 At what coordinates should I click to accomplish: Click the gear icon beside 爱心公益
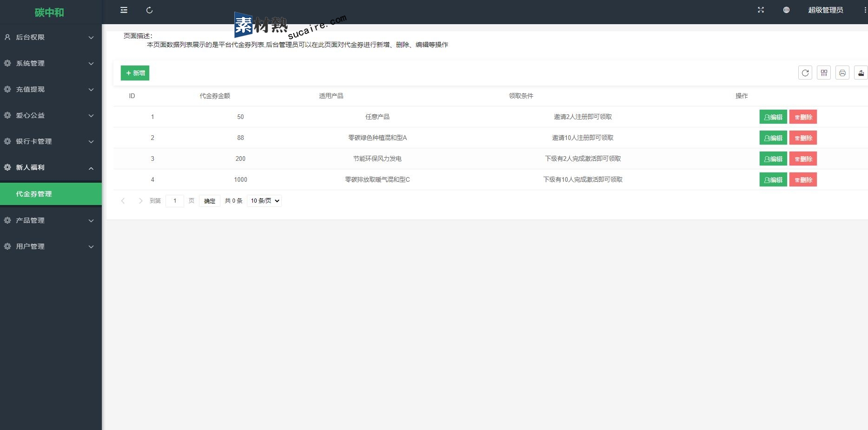point(7,115)
